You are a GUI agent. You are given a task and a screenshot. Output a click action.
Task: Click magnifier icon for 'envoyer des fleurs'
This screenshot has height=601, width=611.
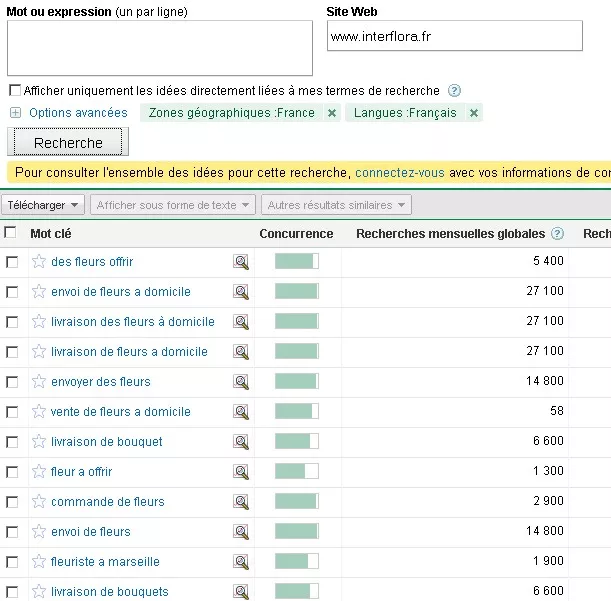(241, 382)
